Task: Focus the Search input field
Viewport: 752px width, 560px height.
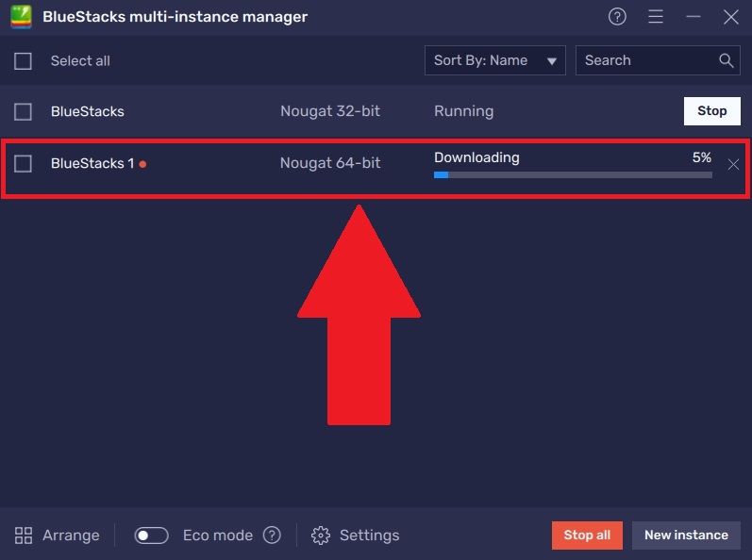Action: [658, 60]
